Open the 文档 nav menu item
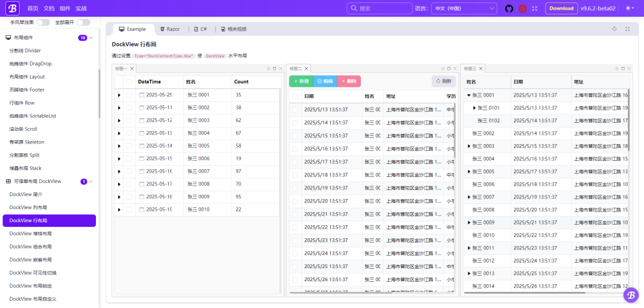The image size is (644, 308). 48,8
